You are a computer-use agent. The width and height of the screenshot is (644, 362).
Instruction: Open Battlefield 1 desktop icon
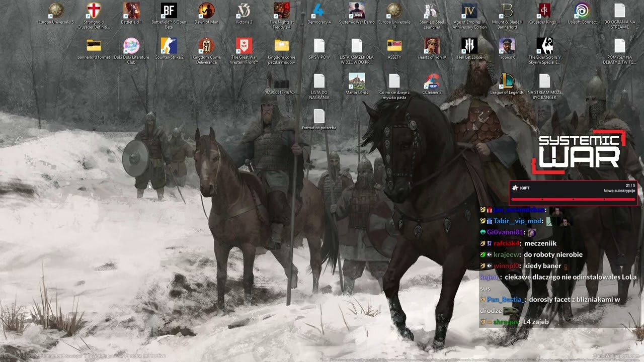tap(131, 14)
